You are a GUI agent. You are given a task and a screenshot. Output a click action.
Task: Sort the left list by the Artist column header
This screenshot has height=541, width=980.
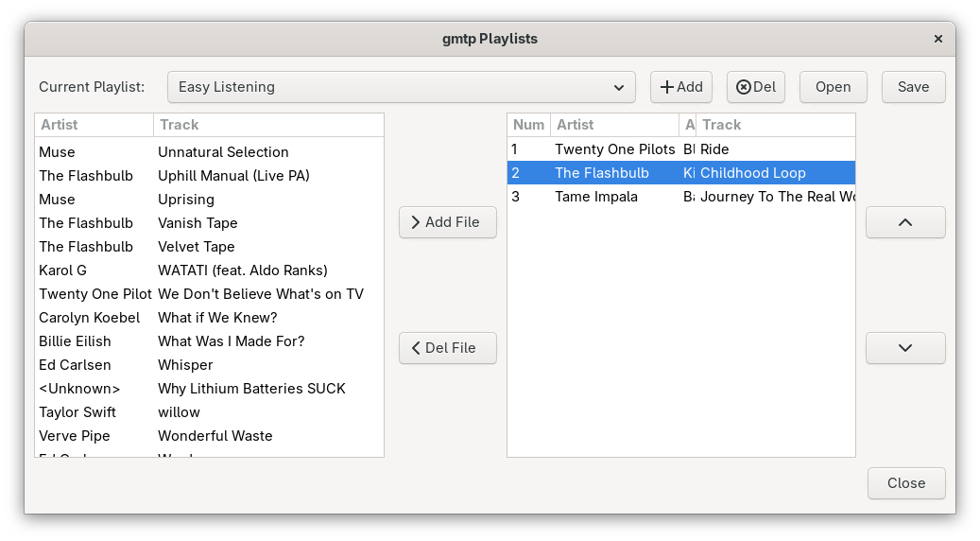(95, 125)
